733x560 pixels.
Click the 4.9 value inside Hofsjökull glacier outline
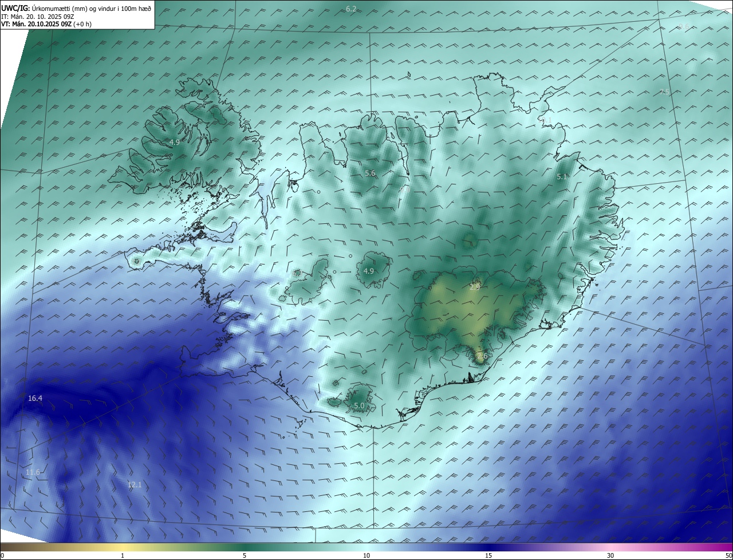369,271
